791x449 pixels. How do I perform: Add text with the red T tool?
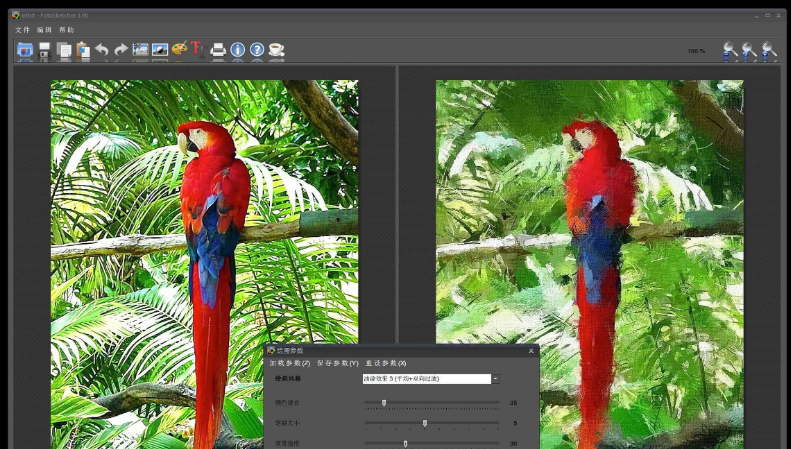[198, 49]
